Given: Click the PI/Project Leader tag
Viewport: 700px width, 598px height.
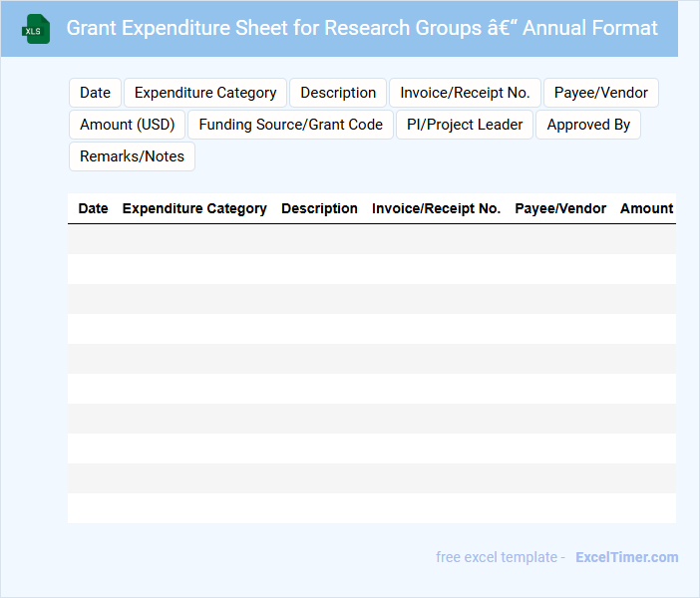Looking at the screenshot, I should coord(465,125).
